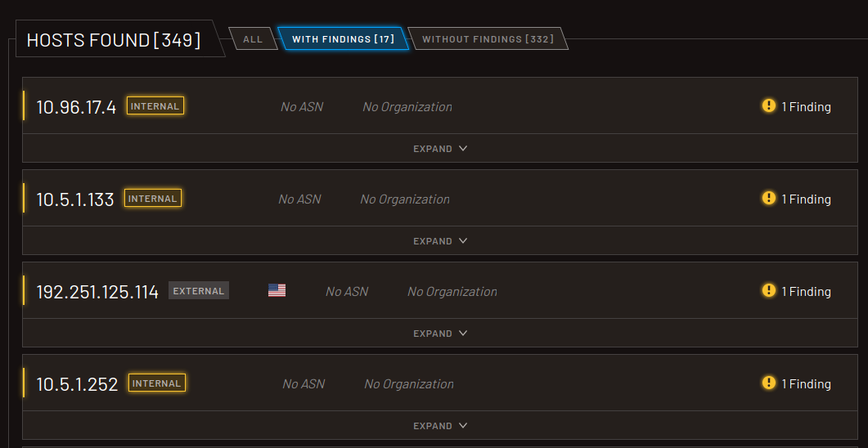Expand the 192.251.125.114 host details
Screen dimensions: 868x448
point(440,334)
